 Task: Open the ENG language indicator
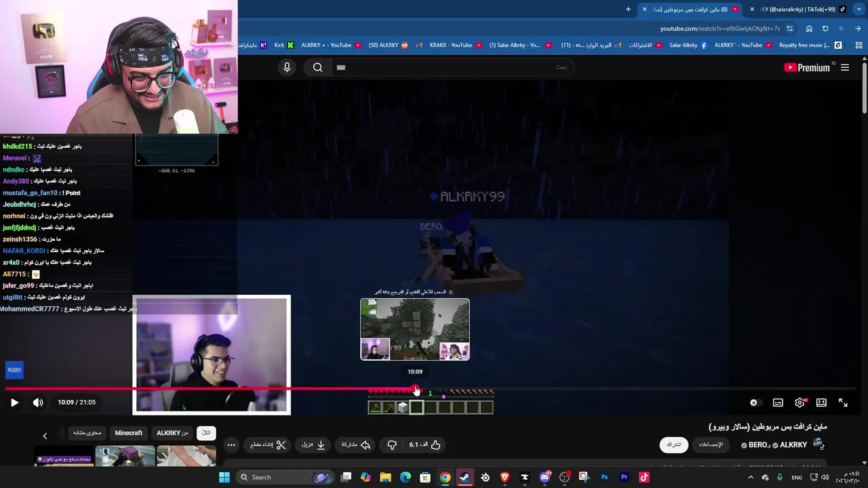pos(797,477)
